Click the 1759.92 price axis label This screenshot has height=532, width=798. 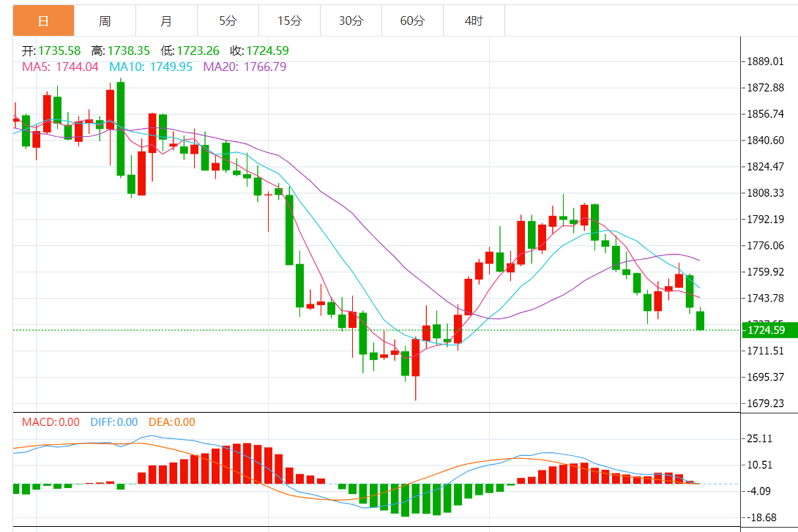(x=765, y=271)
